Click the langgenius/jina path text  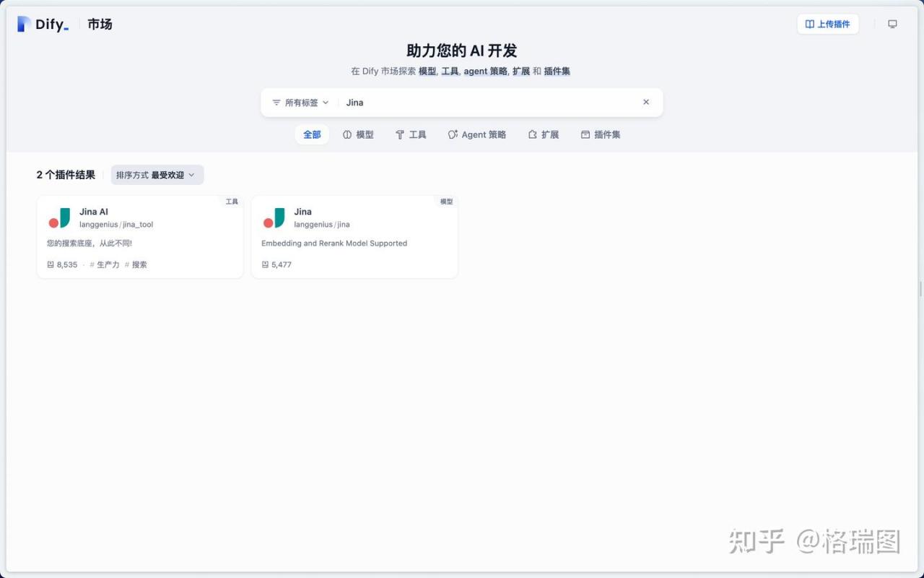tap(322, 225)
